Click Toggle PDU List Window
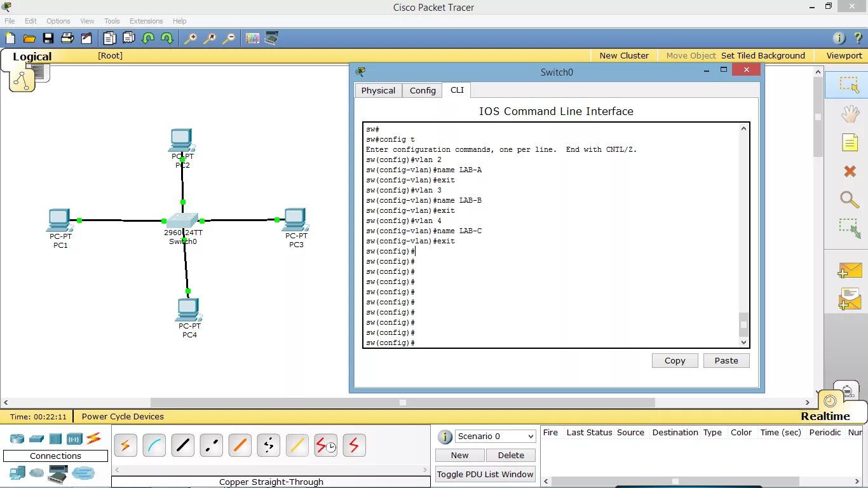 coord(485,474)
